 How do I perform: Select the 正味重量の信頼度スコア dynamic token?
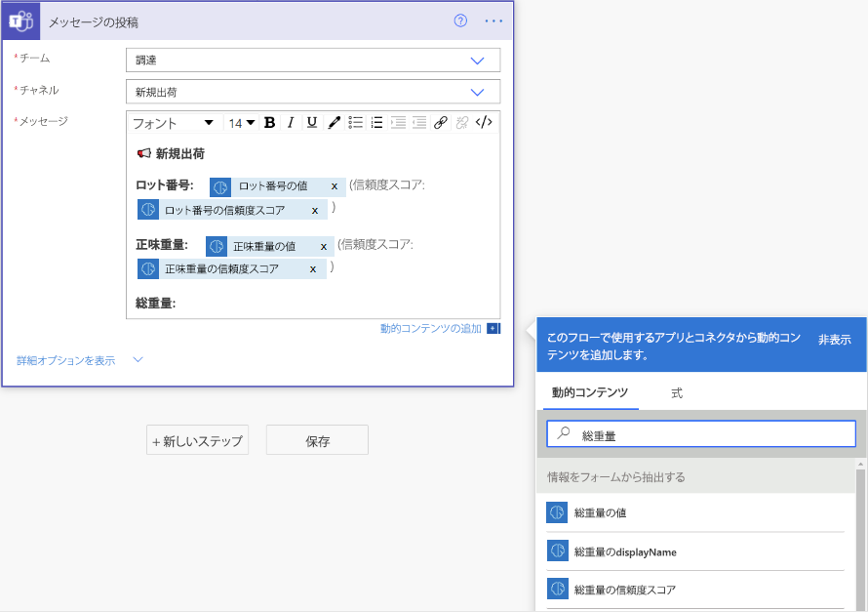232,268
